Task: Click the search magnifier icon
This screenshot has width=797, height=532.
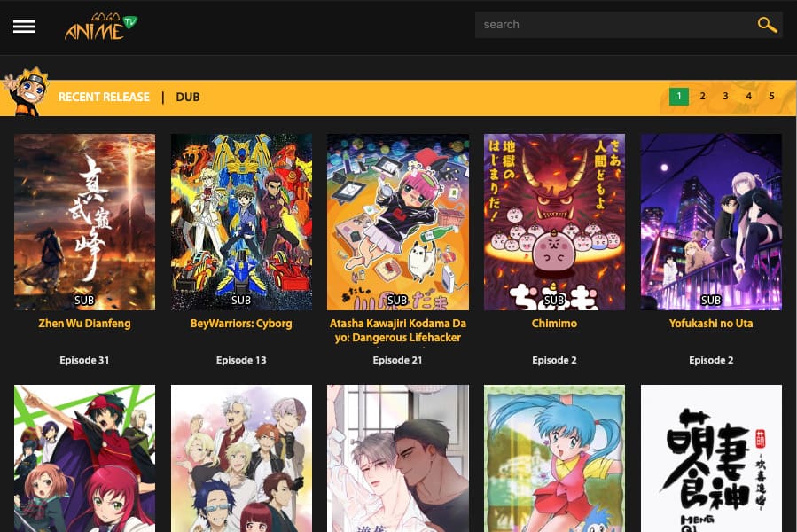Action: coord(767,25)
